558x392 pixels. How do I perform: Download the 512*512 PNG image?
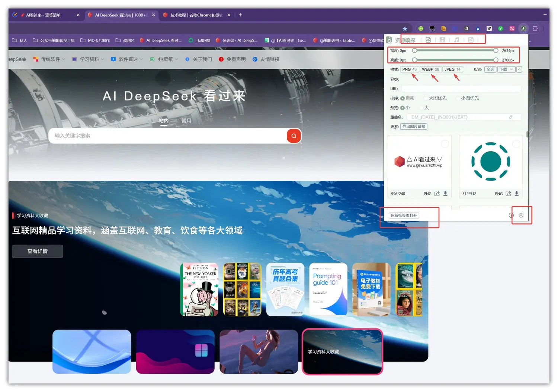point(516,194)
